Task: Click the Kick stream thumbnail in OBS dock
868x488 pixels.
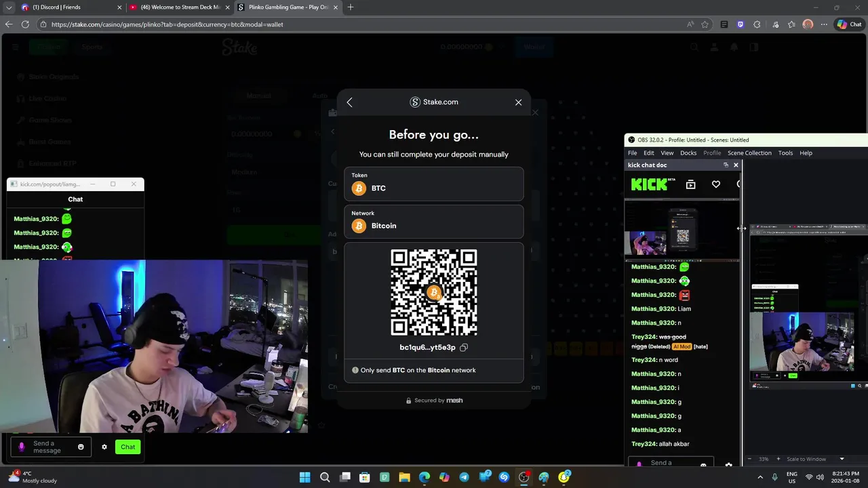Action: coord(682,231)
